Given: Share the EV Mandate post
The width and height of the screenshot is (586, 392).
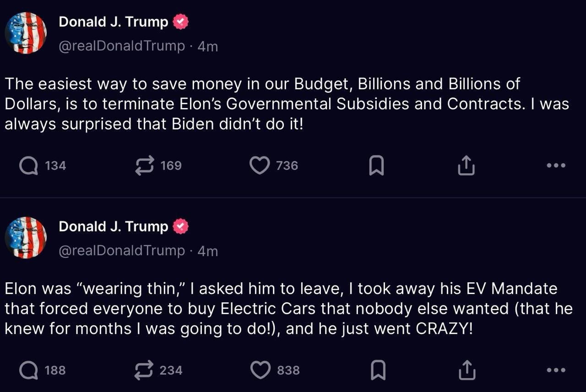Looking at the screenshot, I should click(467, 370).
